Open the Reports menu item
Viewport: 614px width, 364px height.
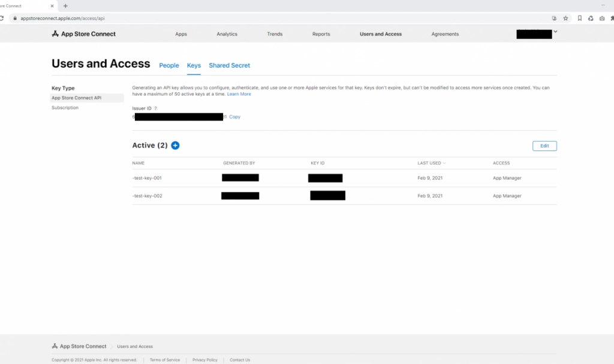point(321,34)
